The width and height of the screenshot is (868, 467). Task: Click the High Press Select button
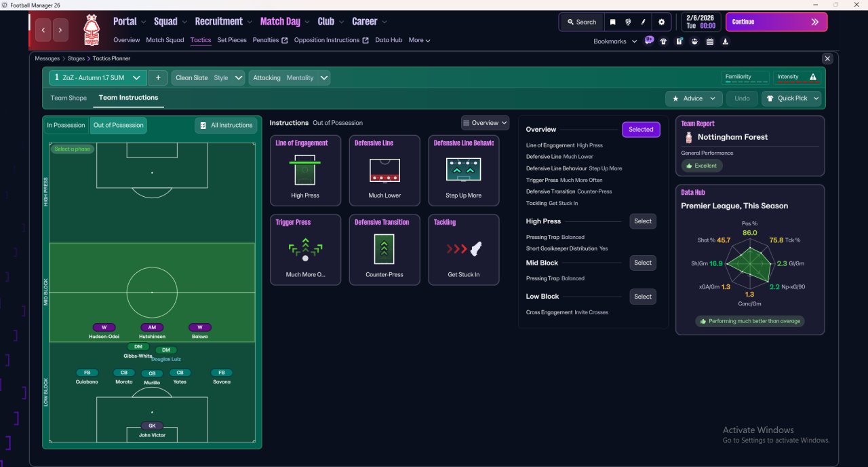[x=643, y=221]
